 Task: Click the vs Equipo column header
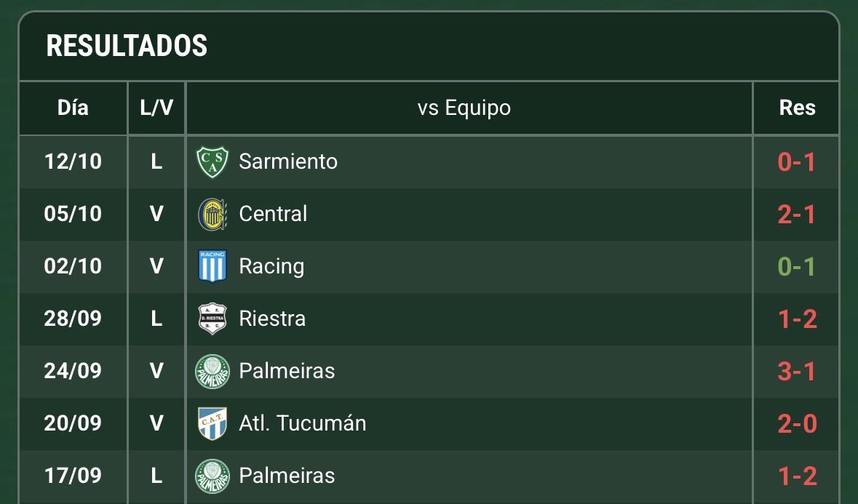pyautogui.click(x=464, y=108)
